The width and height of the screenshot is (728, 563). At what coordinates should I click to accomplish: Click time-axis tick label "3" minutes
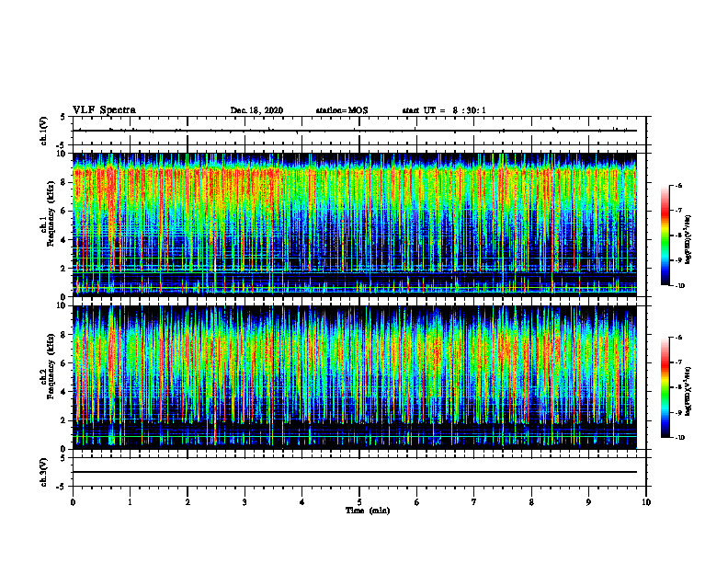[245, 502]
